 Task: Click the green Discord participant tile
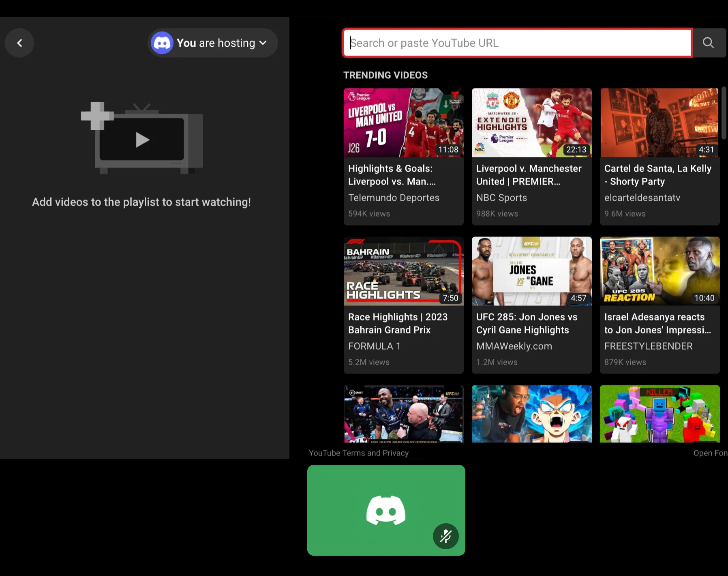[x=386, y=510]
